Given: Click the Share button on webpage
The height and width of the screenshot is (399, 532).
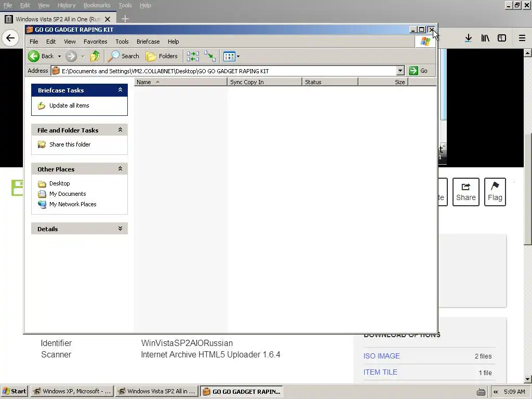Looking at the screenshot, I should pyautogui.click(x=465, y=192).
